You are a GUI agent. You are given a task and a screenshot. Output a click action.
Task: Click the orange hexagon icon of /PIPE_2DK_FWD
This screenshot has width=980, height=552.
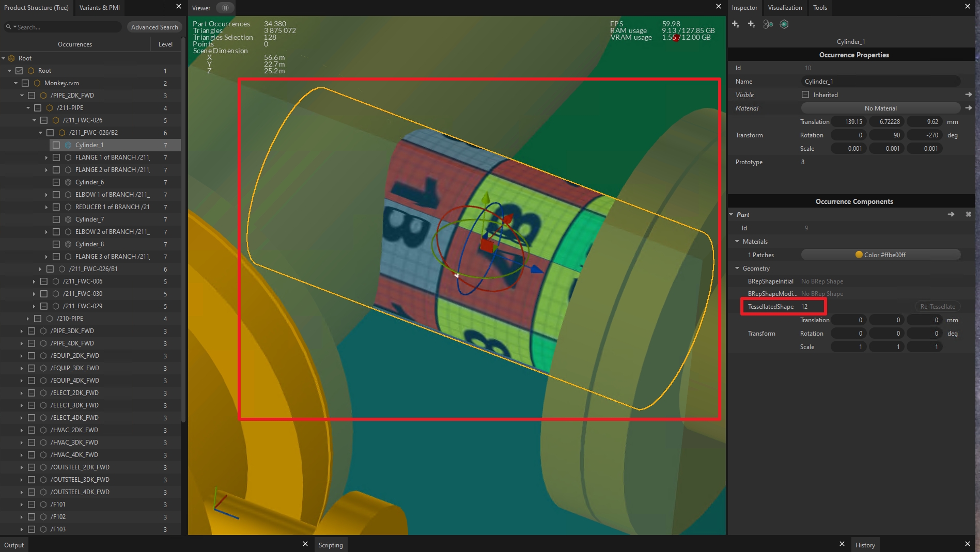[43, 96]
